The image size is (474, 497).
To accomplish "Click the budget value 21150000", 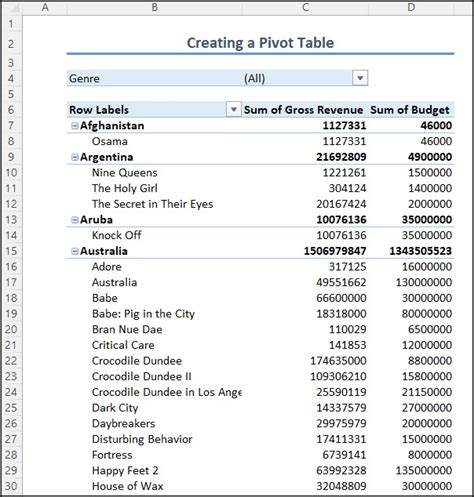I will (427, 392).
